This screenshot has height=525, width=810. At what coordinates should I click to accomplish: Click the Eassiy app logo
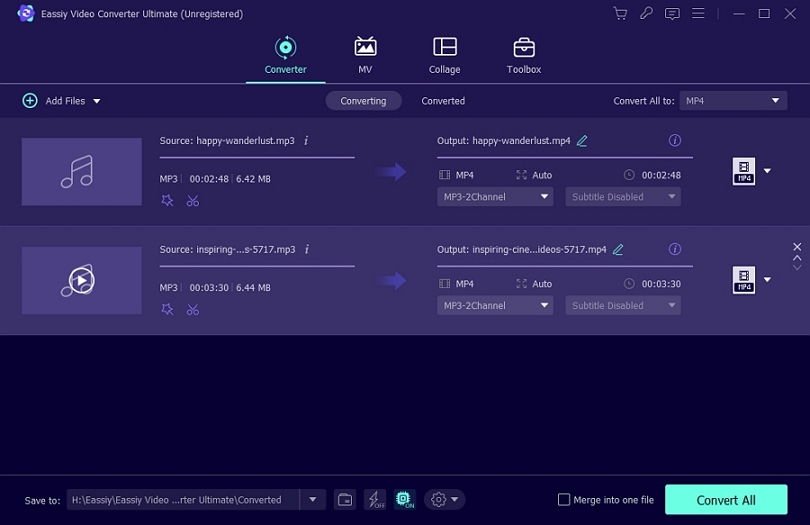click(25, 13)
